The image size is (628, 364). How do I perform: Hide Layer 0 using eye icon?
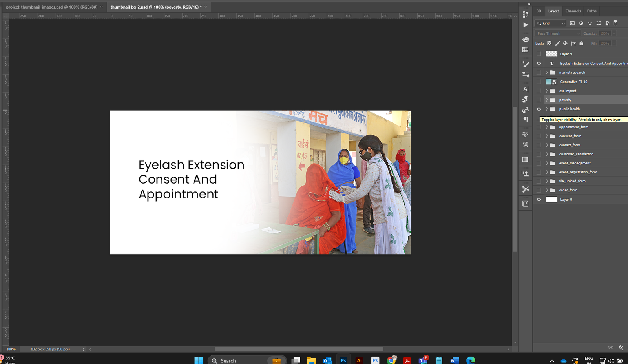tap(539, 200)
